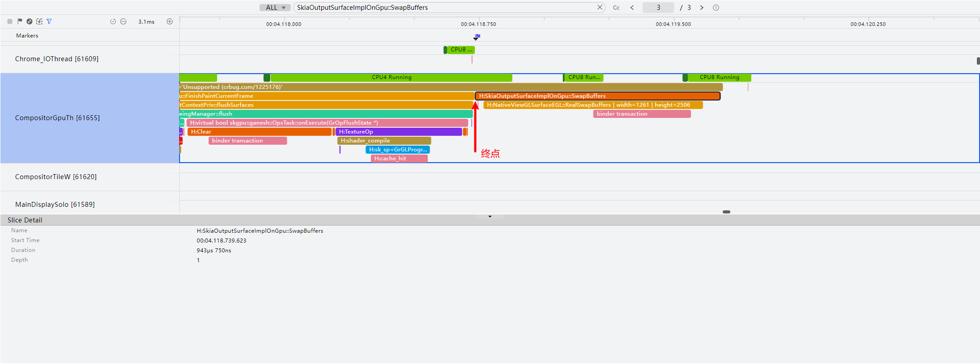Click the 00:04.120.250 ruler timestamp

coord(868,24)
